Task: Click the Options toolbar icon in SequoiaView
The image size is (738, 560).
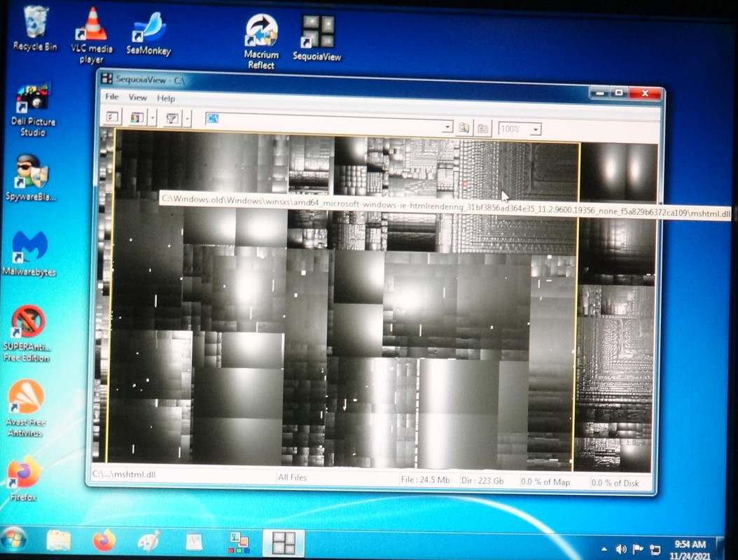Action: [x=113, y=117]
